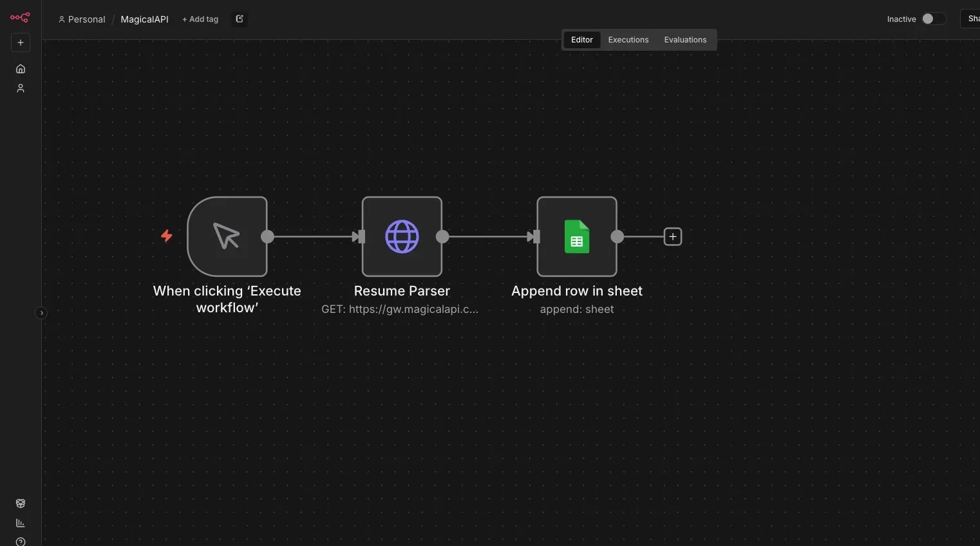
Task: Click the 'Append row in sheet' label
Action: [577, 291]
